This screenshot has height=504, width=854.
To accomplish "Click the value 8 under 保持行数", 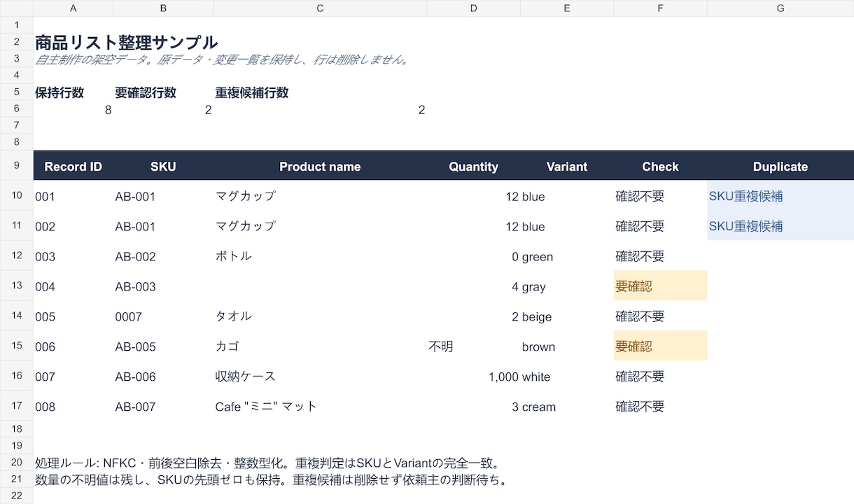I will pyautogui.click(x=73, y=110).
